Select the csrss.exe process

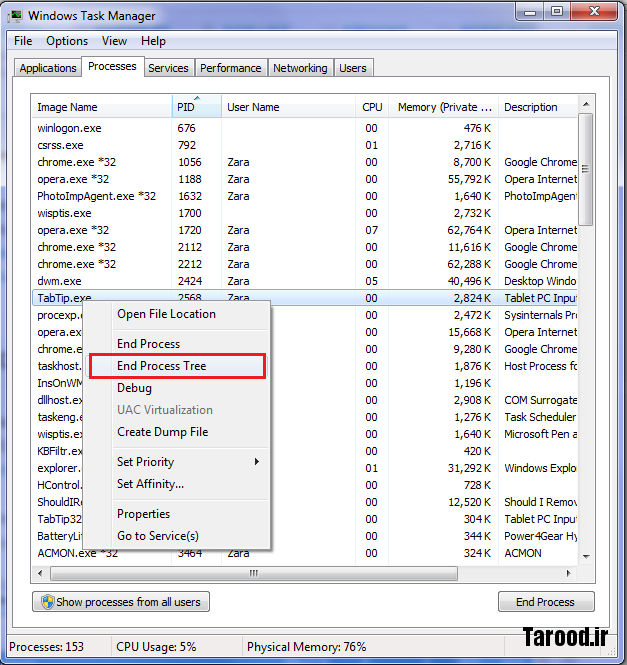point(305,145)
